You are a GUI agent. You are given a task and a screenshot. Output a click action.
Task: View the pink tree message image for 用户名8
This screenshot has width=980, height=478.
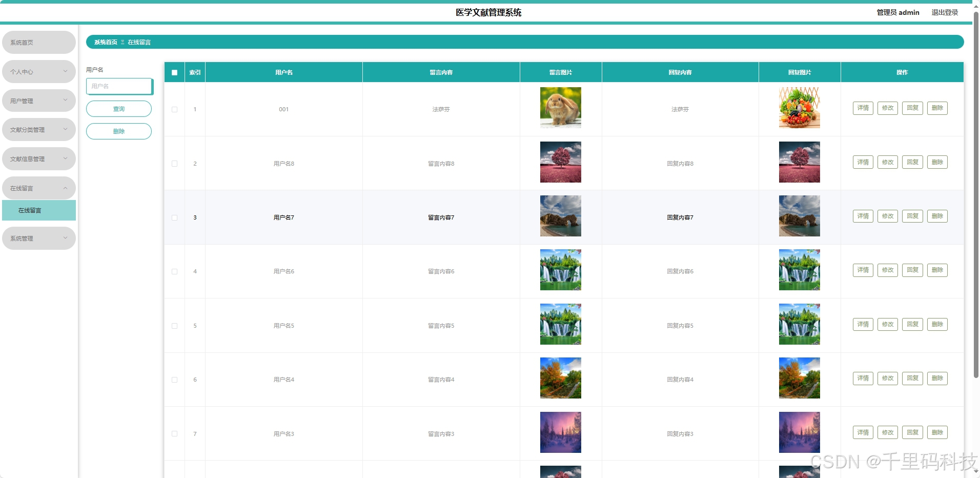[x=561, y=162]
